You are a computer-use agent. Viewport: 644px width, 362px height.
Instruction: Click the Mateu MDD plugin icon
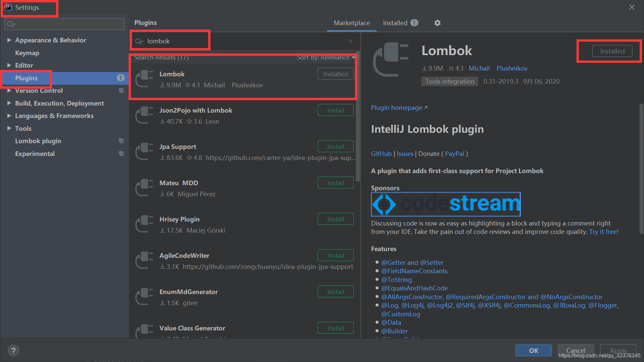(x=144, y=188)
